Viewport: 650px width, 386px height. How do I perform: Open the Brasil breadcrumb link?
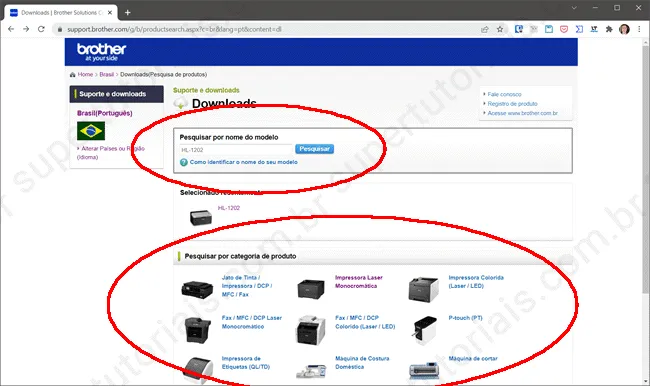tap(107, 74)
